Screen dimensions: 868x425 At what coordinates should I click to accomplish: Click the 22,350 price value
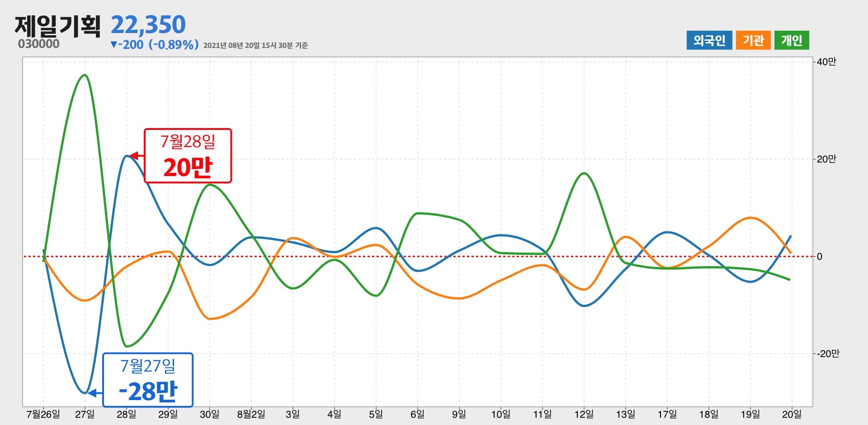click(148, 24)
